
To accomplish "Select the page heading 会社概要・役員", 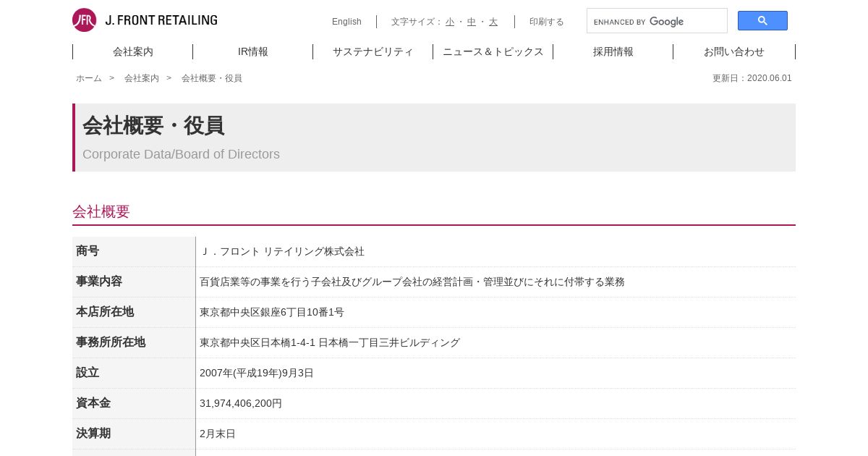I will click(153, 125).
